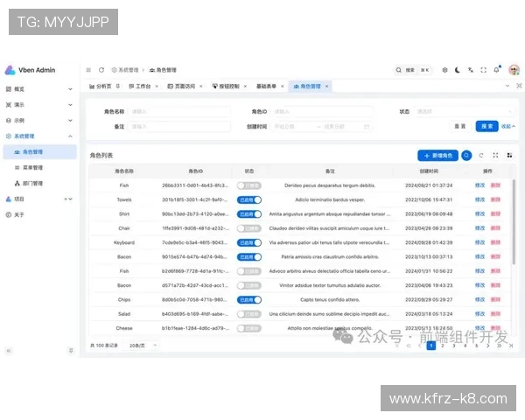Click the pin icon on 分析页 tab

[118, 86]
